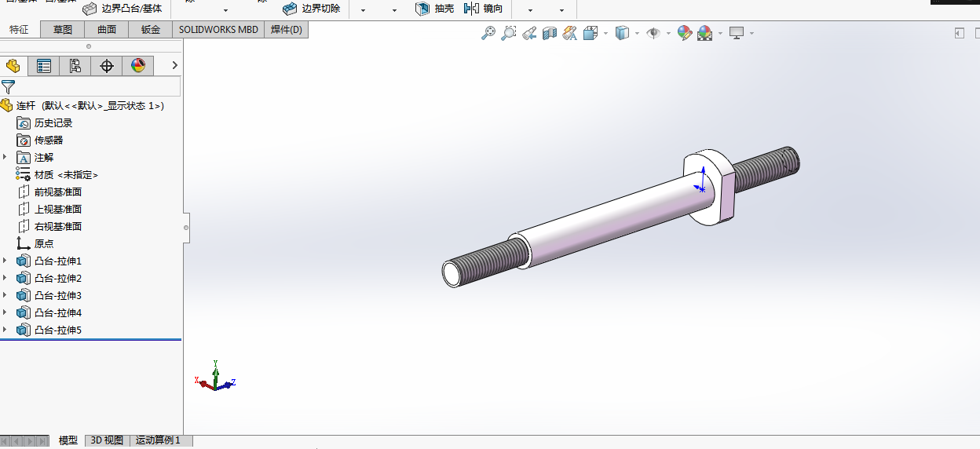
Task: Select the 凸台-拉伸1 feature label
Action: point(58,261)
